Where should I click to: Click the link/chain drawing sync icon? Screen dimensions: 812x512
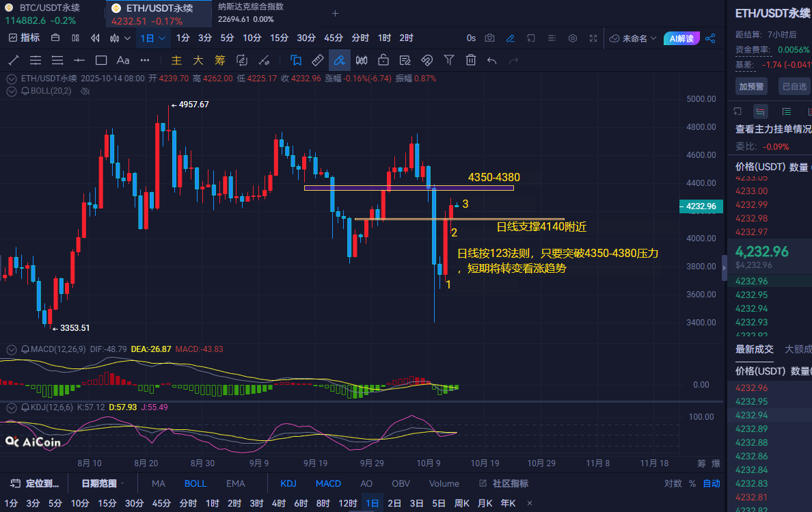coord(427,61)
